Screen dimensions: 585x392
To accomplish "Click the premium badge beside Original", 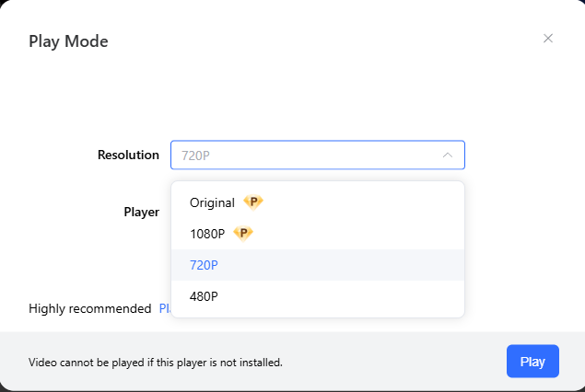I will point(252,202).
